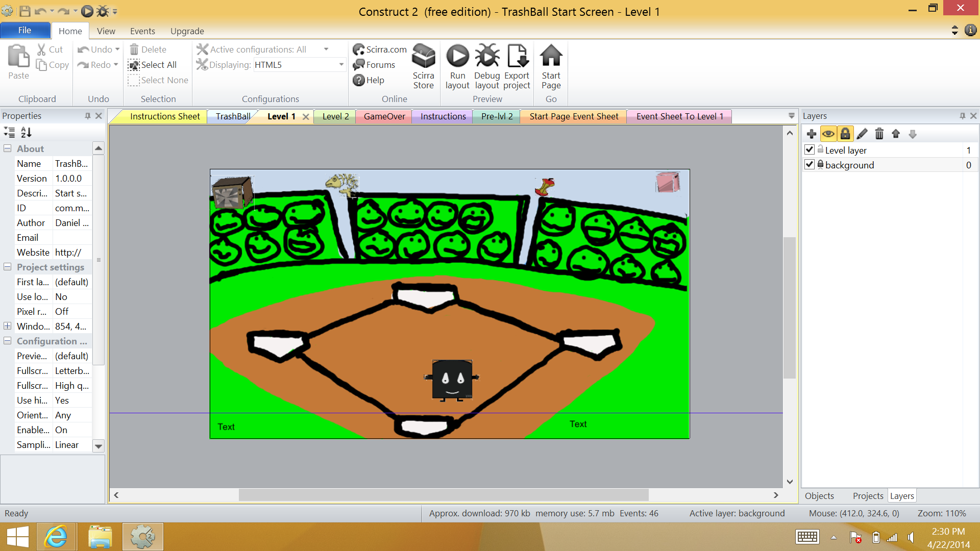This screenshot has width=980, height=551.
Task: Go to Start Page home icon
Action: [x=551, y=56]
